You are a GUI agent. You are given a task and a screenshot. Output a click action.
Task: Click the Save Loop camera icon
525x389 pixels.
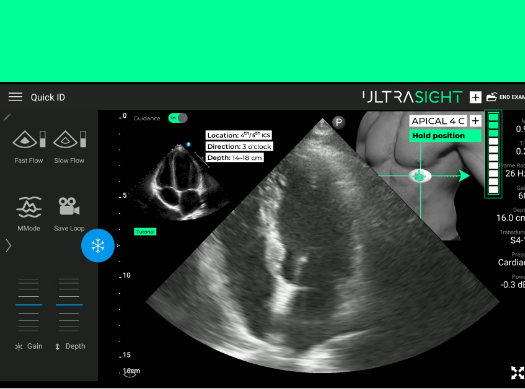point(69,206)
